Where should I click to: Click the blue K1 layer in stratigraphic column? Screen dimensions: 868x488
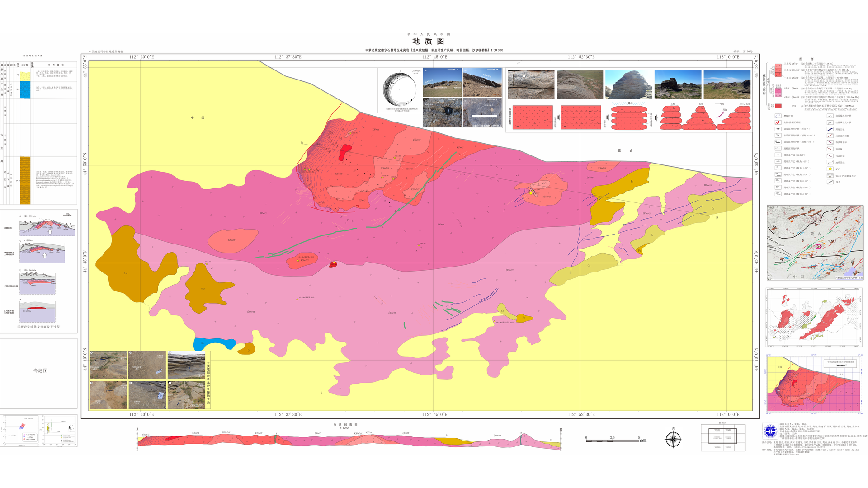point(25,89)
